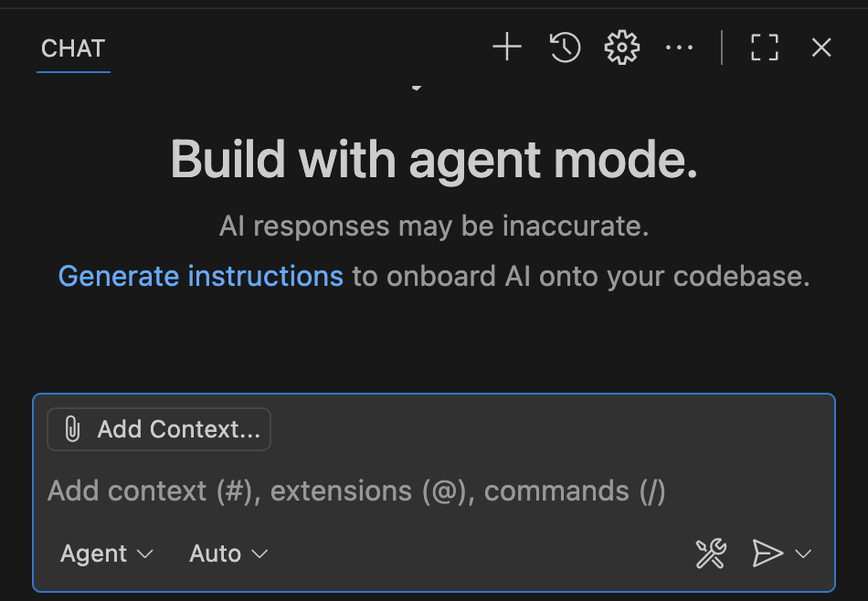Open chat settings via the gear icon
The image size is (868, 601).
click(622, 47)
